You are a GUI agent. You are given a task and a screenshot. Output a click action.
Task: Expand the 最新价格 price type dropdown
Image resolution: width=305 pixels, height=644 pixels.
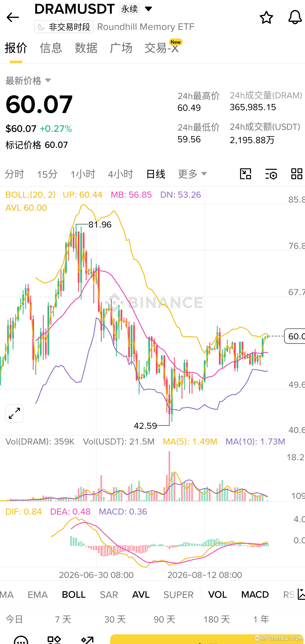pyautogui.click(x=29, y=80)
